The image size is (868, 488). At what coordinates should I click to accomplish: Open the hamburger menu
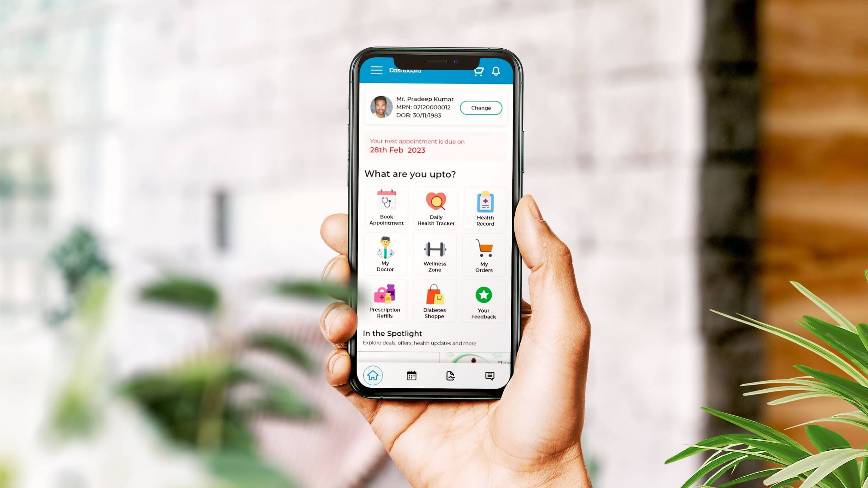click(x=376, y=70)
